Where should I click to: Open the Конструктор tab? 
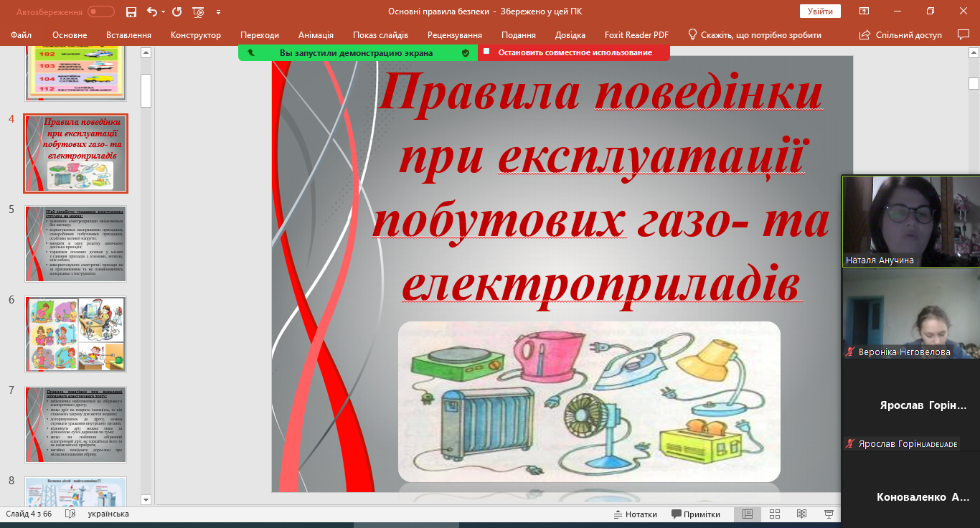(196, 34)
